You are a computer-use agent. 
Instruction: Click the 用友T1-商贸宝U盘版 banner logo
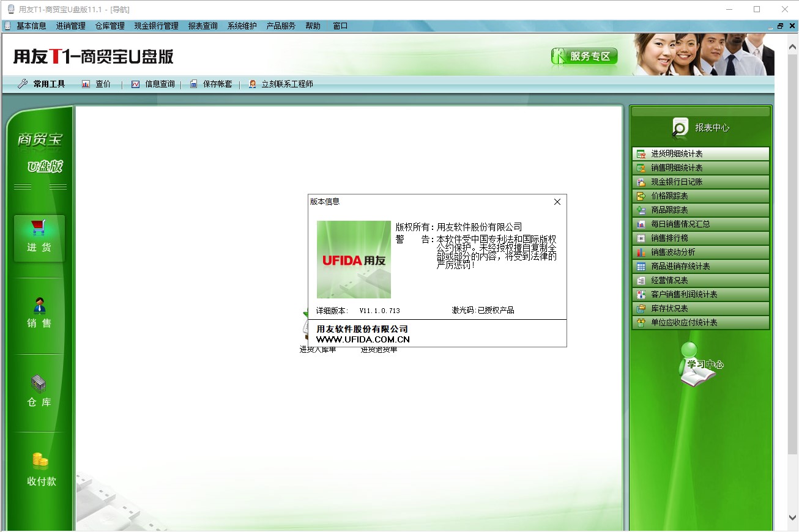click(x=94, y=56)
